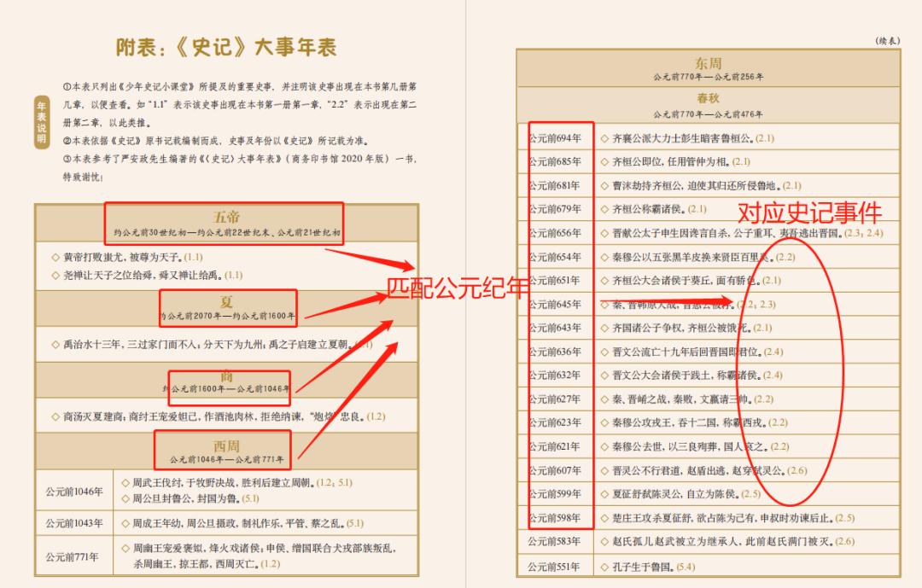Click the event 楚庄王攻杀夏征舒
This screenshot has height=588, width=922.
click(x=728, y=518)
